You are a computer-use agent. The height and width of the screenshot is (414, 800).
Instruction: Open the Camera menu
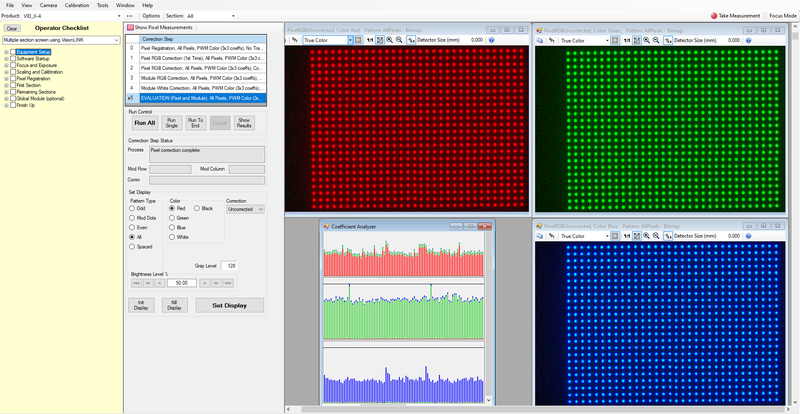coord(48,5)
